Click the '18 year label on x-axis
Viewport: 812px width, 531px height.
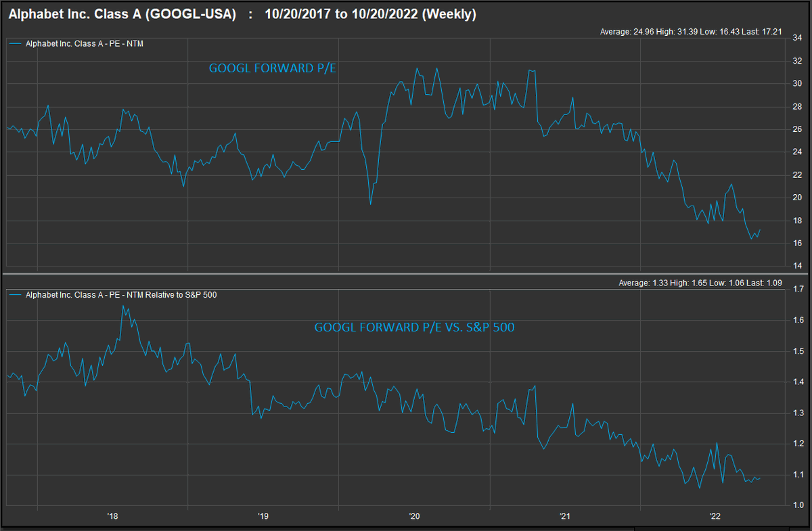113,517
